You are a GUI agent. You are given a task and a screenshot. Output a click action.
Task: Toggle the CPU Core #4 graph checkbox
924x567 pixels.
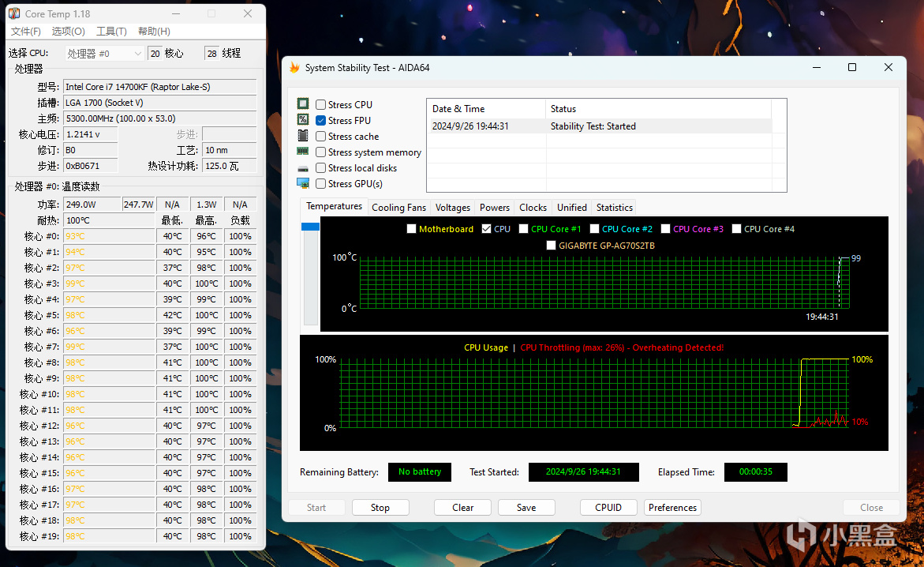[x=737, y=229]
